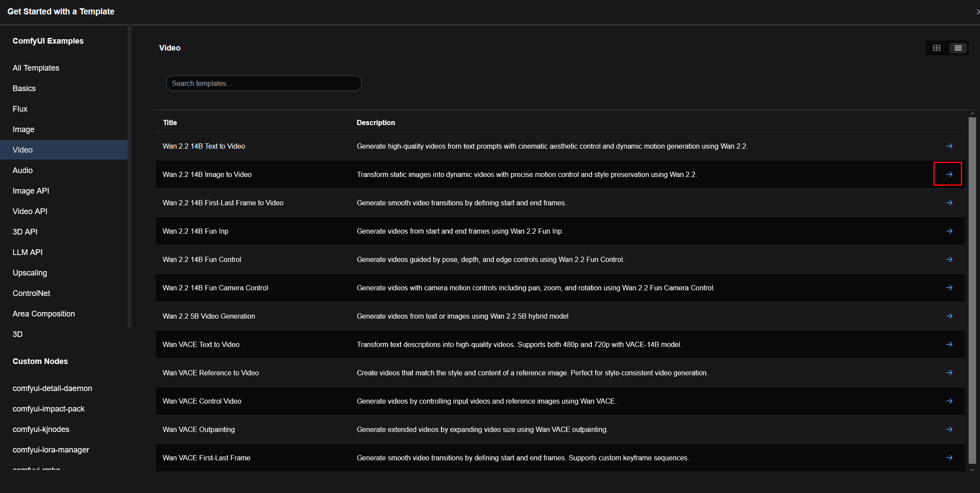Select ControlNet category
980x493 pixels.
tap(64, 293)
